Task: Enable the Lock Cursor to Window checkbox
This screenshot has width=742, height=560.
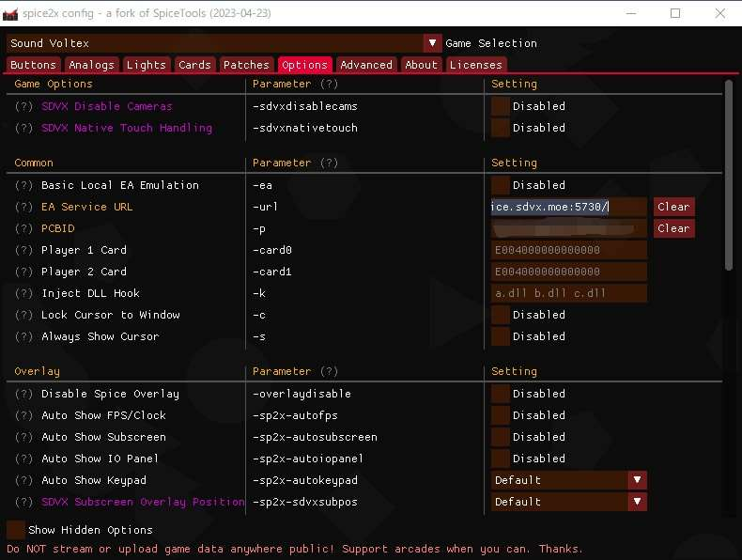Action: pos(501,315)
